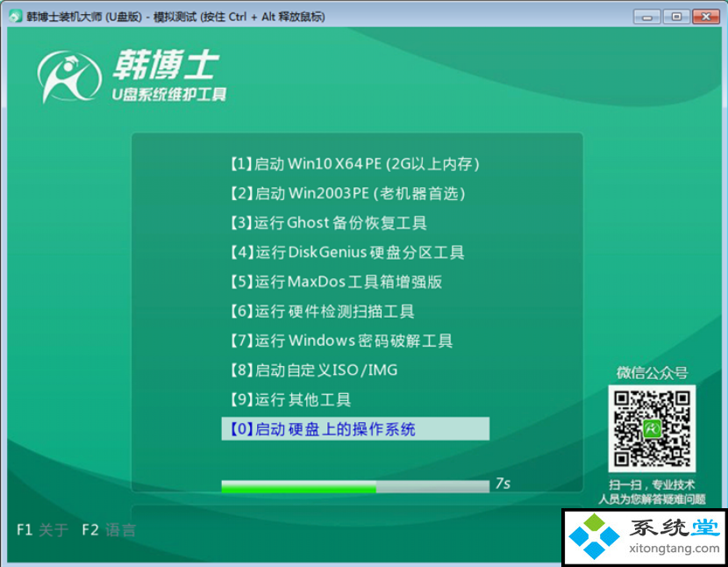Image resolution: width=728 pixels, height=567 pixels.
Task: Click the green countdown progress bar
Action: click(x=355, y=486)
